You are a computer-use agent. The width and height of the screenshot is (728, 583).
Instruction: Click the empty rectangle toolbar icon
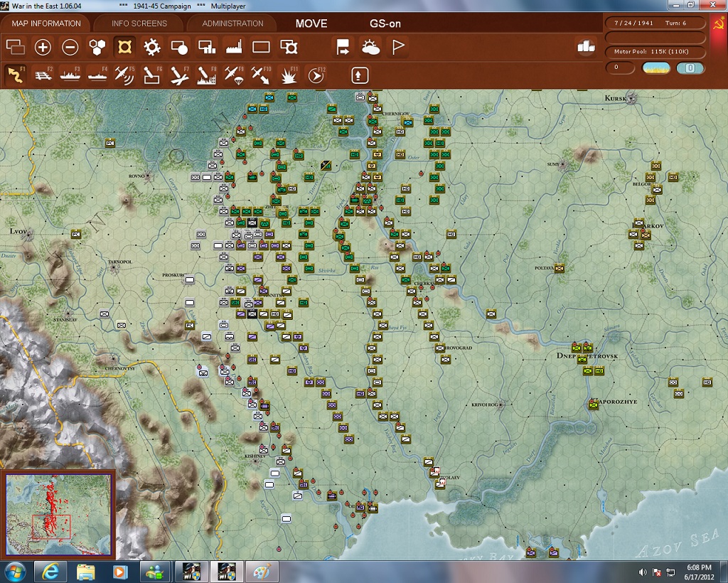(261, 47)
